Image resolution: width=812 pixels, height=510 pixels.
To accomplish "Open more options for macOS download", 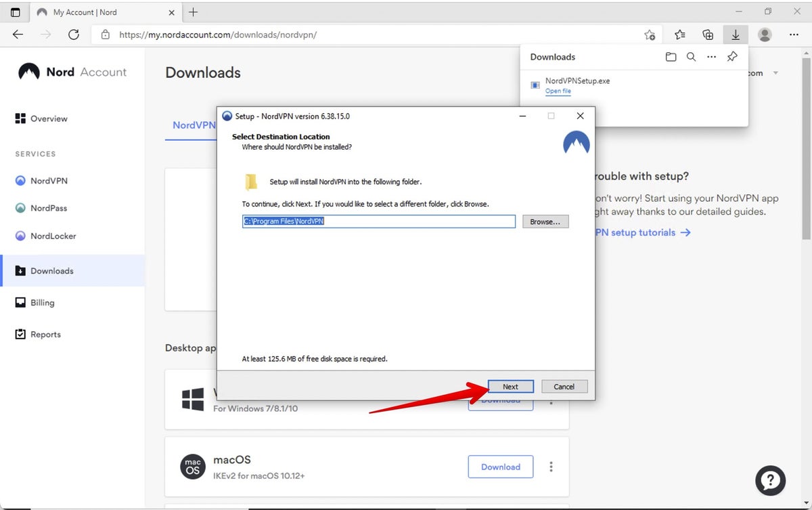I will click(x=551, y=467).
